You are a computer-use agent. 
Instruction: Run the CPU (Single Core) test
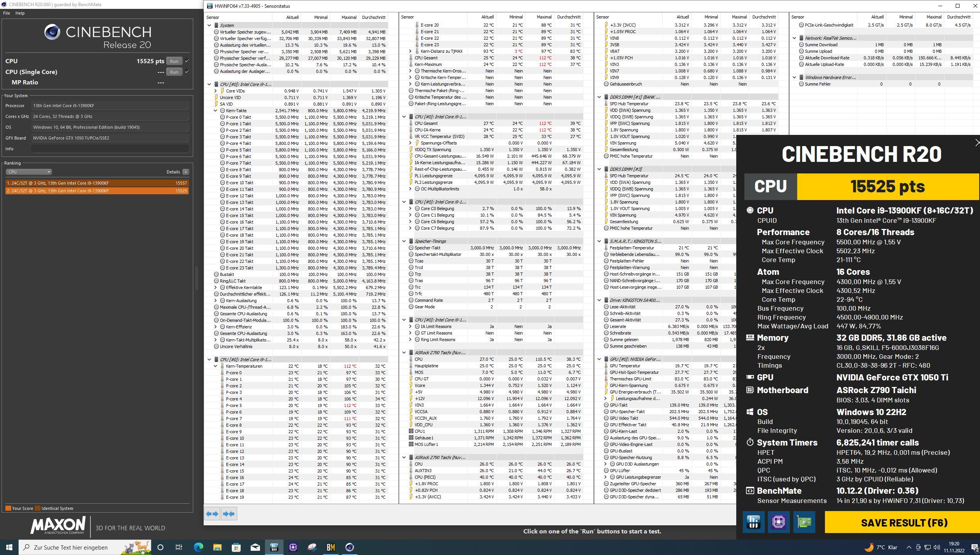(174, 72)
